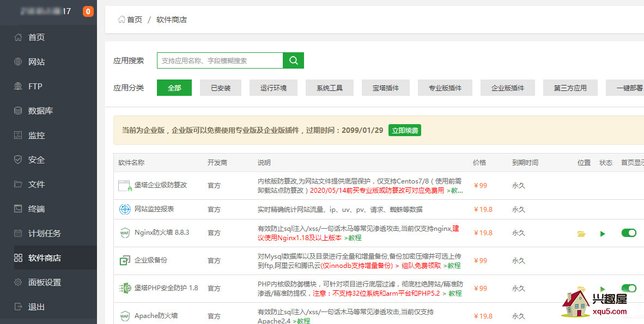The image size is (644, 324).
Task: Click the green search magnifier button
Action: (293, 60)
